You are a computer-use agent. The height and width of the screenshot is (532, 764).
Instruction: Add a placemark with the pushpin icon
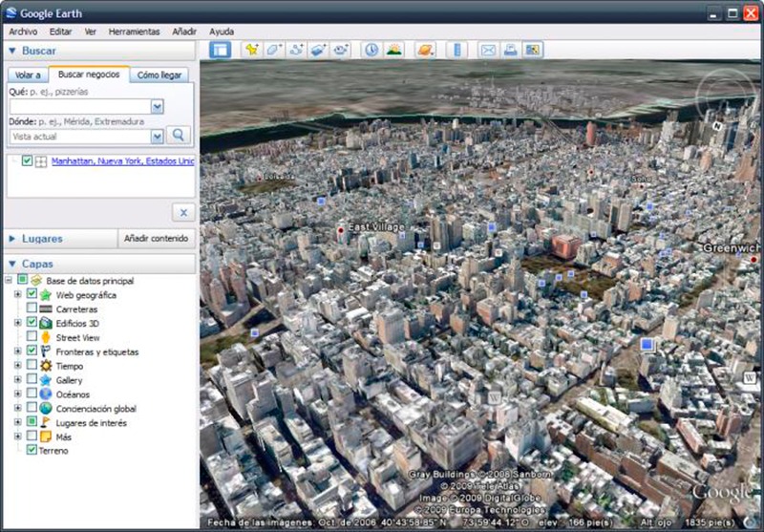(252, 50)
